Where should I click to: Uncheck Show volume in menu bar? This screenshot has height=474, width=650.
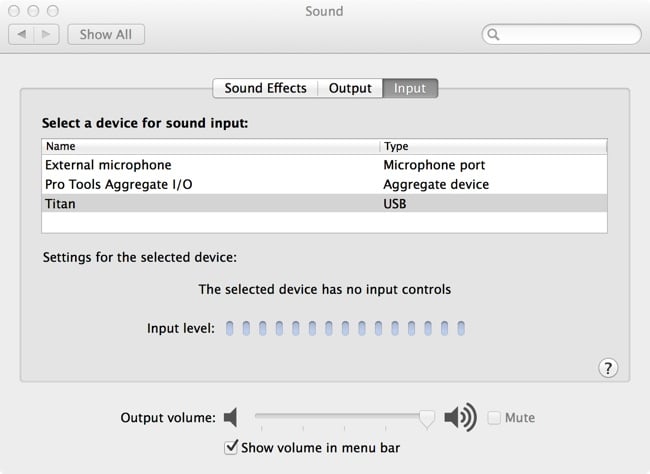(231, 447)
